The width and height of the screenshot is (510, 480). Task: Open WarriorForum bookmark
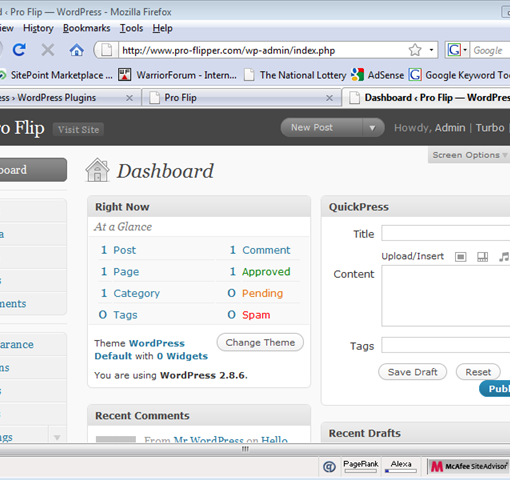point(177,75)
